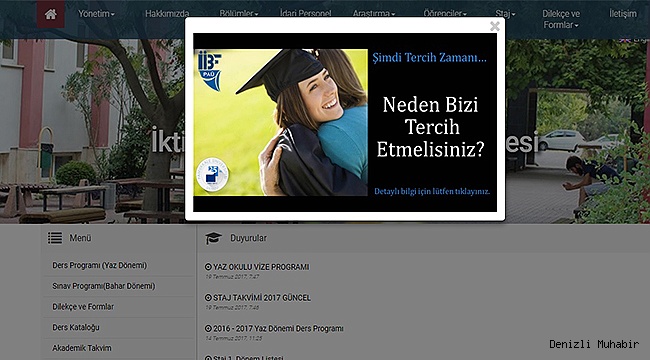The image size is (650, 360).
Task: Click the graduate photo in the popup
Action: (281, 122)
